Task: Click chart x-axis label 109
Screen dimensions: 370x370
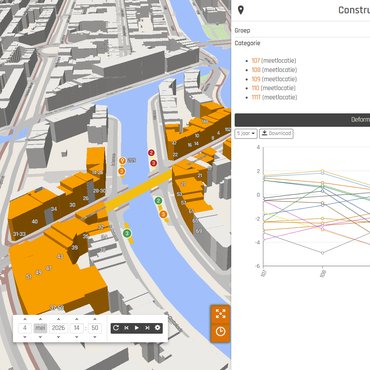Action: [323, 274]
